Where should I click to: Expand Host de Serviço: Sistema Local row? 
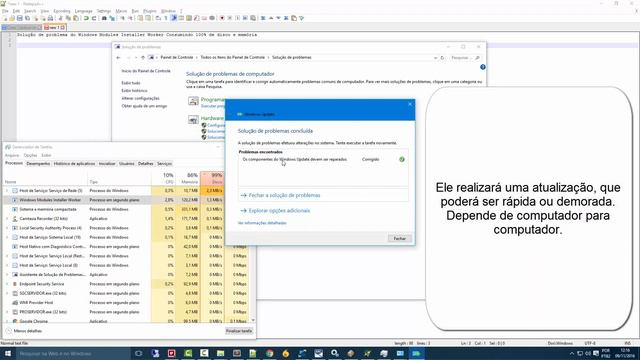coord(7,237)
